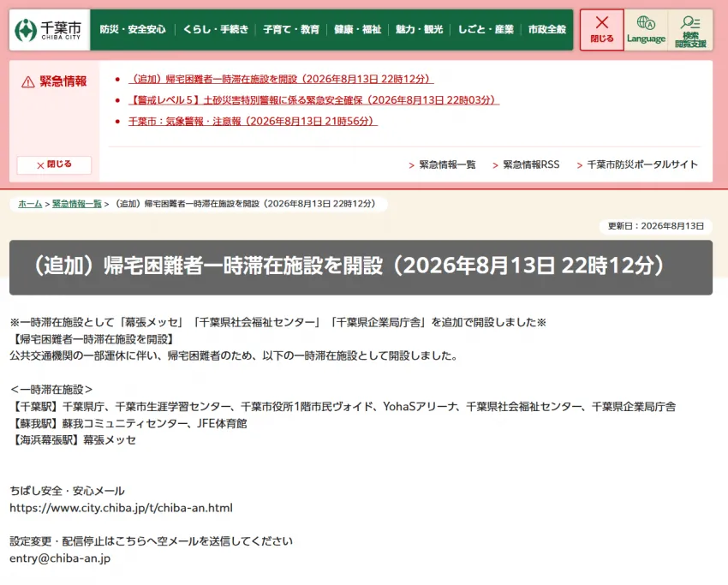Open the 健康・福祉 menu
Image resolution: width=728 pixels, height=585 pixels.
[357, 30]
